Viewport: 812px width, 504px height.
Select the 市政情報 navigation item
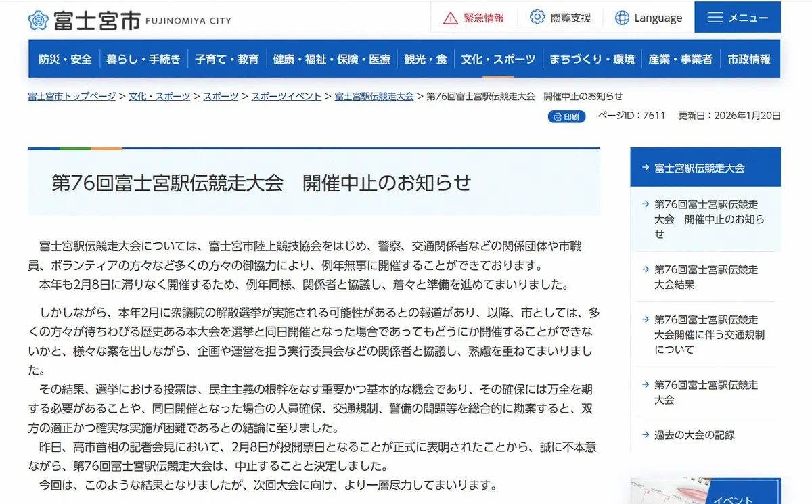pyautogui.click(x=749, y=60)
